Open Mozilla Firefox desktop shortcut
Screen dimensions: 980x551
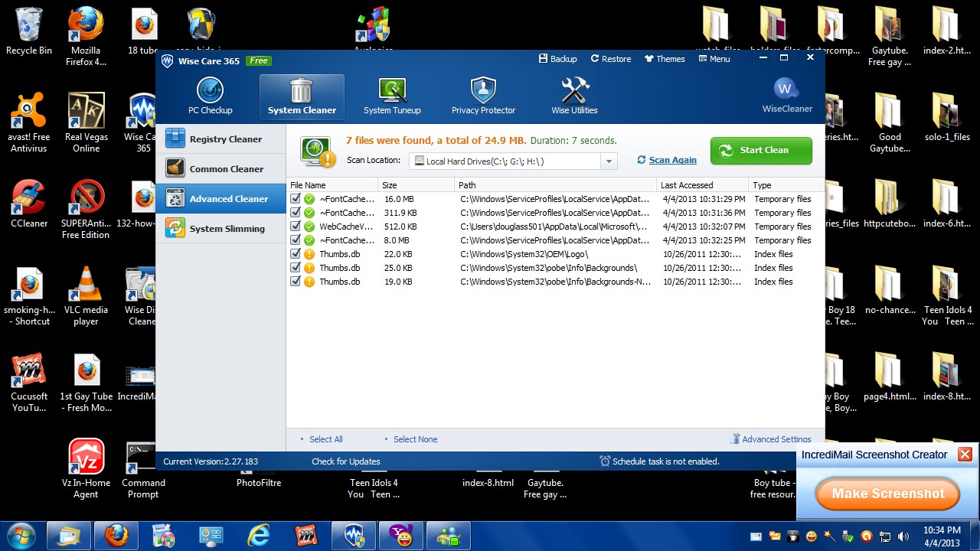[86, 37]
